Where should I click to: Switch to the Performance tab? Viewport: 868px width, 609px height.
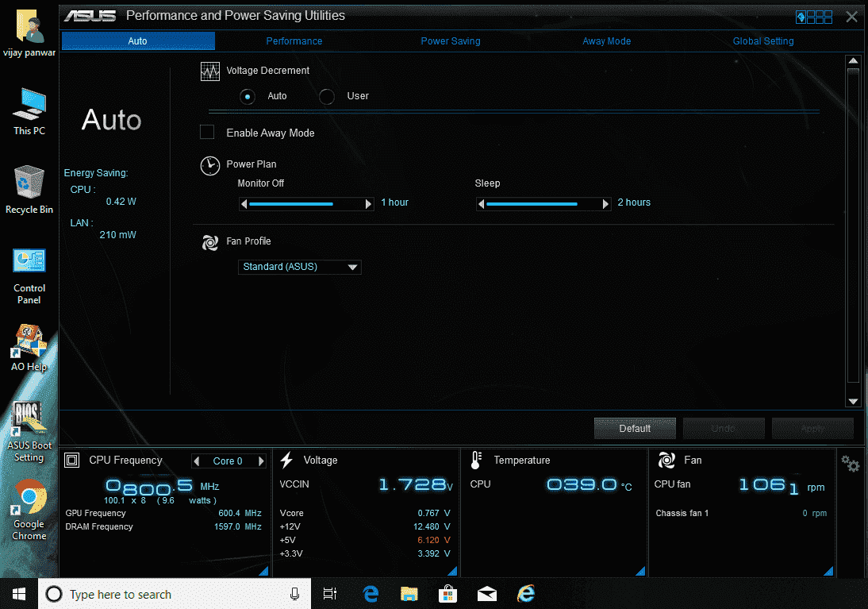(x=294, y=41)
